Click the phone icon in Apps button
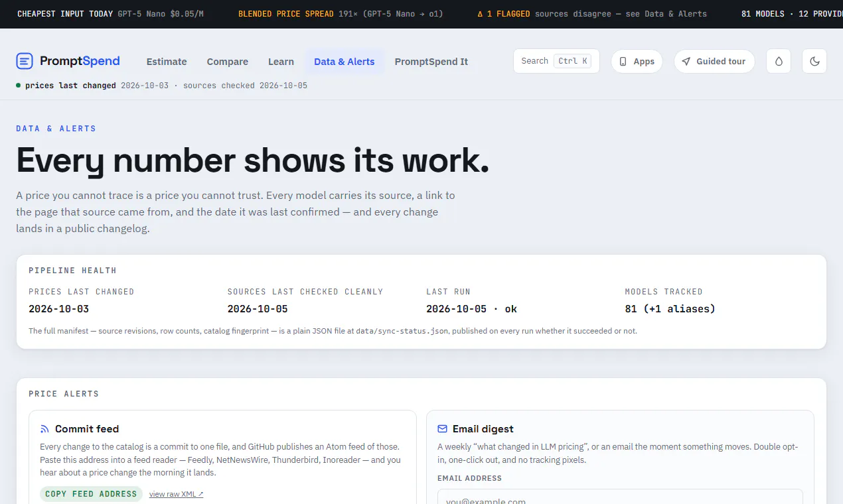This screenshot has height=504, width=843. pyautogui.click(x=623, y=62)
